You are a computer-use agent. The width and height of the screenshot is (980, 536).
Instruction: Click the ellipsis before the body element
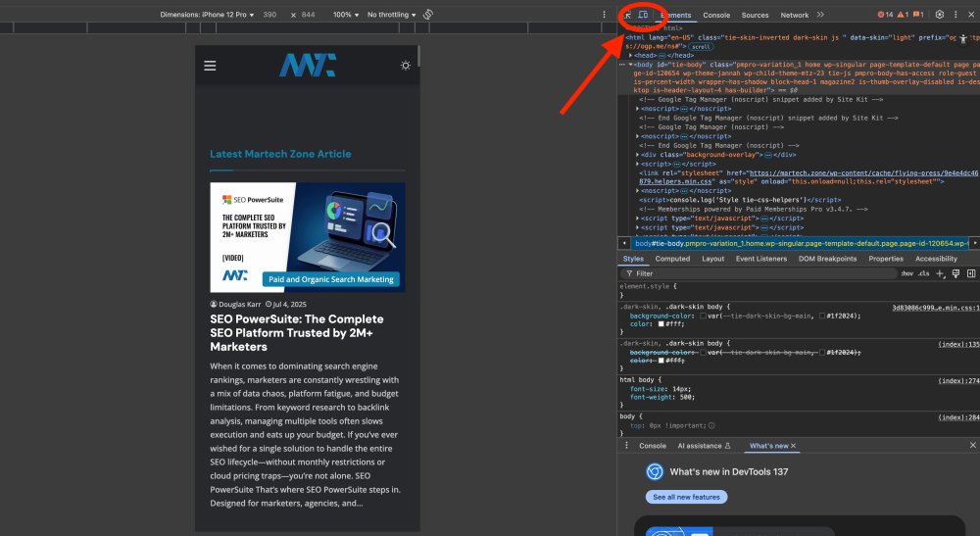pyautogui.click(x=622, y=65)
